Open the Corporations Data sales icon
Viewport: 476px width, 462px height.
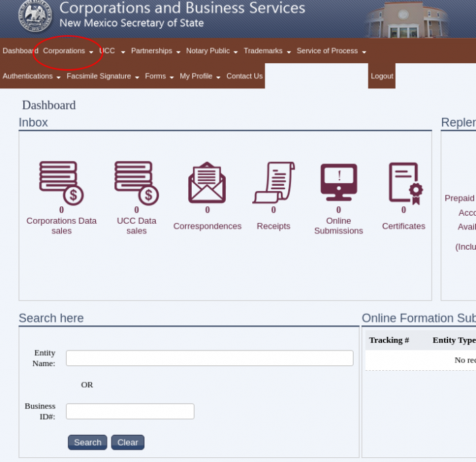[x=61, y=183]
